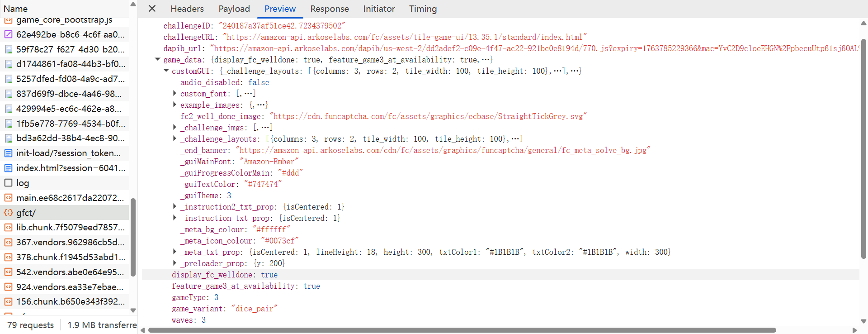Select the 378.chunk.f1945d53abd1 request
This screenshot has height=334, width=868.
70,257
